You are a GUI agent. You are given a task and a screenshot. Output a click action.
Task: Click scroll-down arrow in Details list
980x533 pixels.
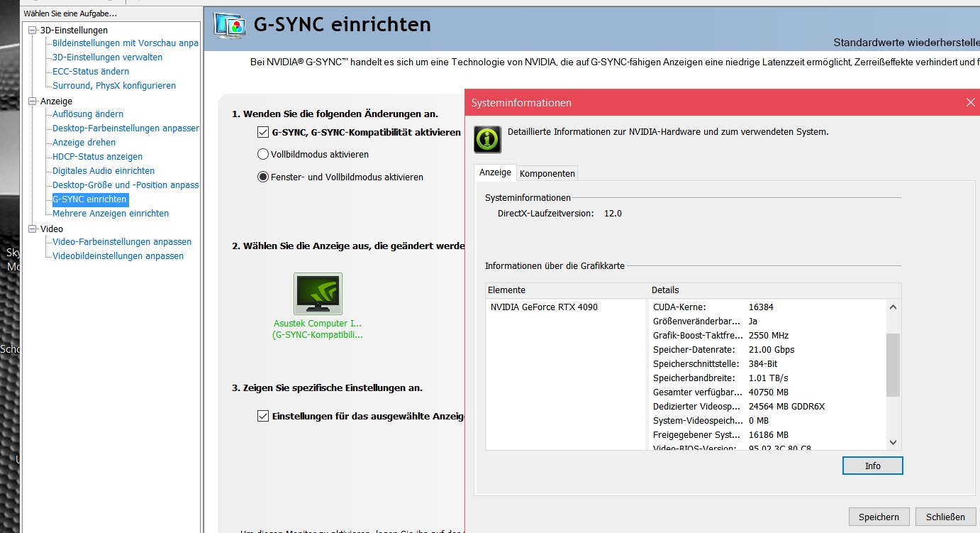tap(893, 442)
